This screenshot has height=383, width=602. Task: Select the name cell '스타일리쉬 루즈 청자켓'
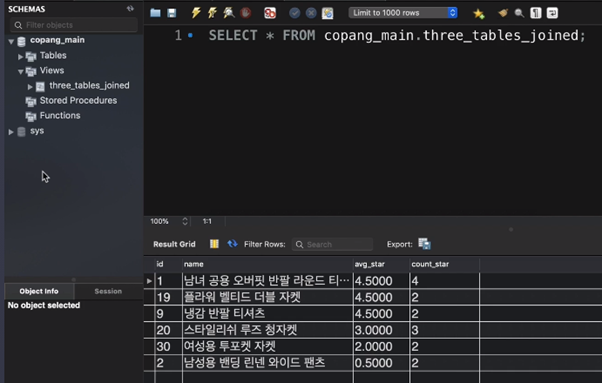point(268,330)
